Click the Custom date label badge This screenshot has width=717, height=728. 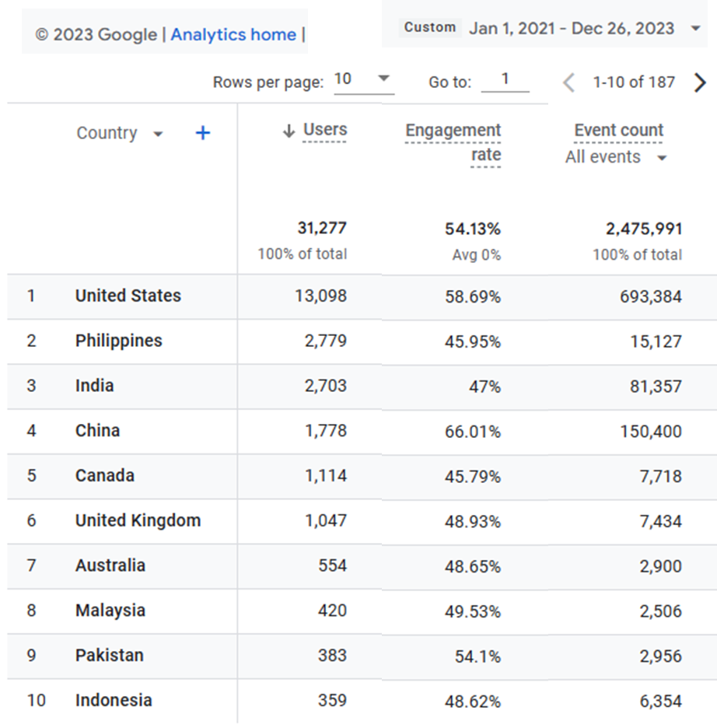tap(430, 28)
